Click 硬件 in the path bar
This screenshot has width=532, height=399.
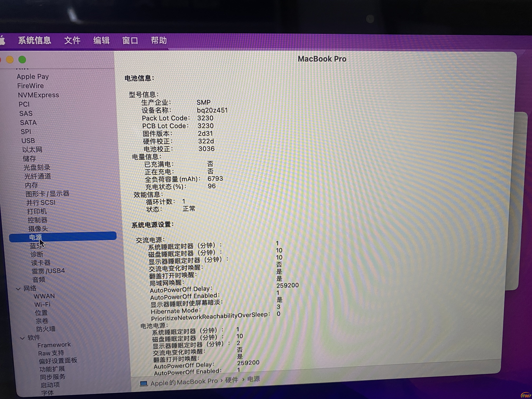point(232,380)
